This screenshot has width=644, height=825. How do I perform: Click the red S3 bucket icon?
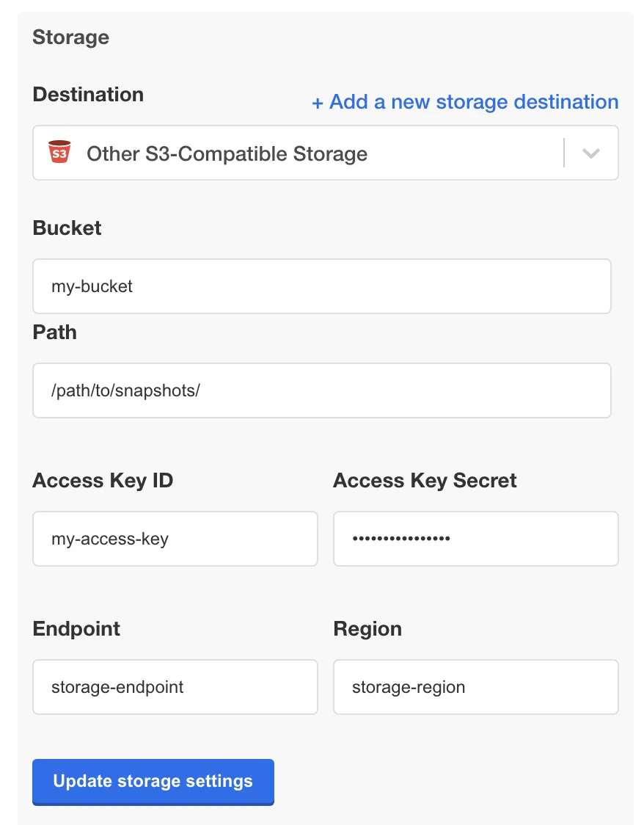tap(59, 152)
